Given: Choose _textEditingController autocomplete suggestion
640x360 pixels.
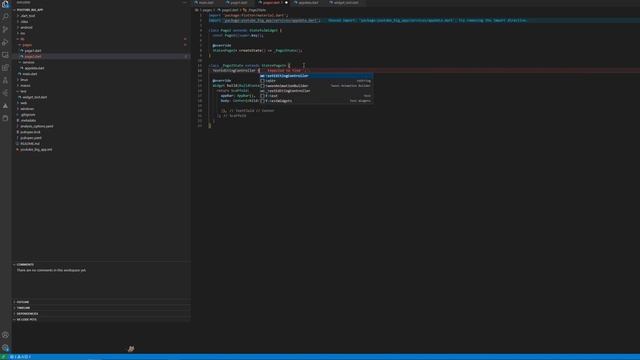Looking at the screenshot, I should click(x=316, y=91).
